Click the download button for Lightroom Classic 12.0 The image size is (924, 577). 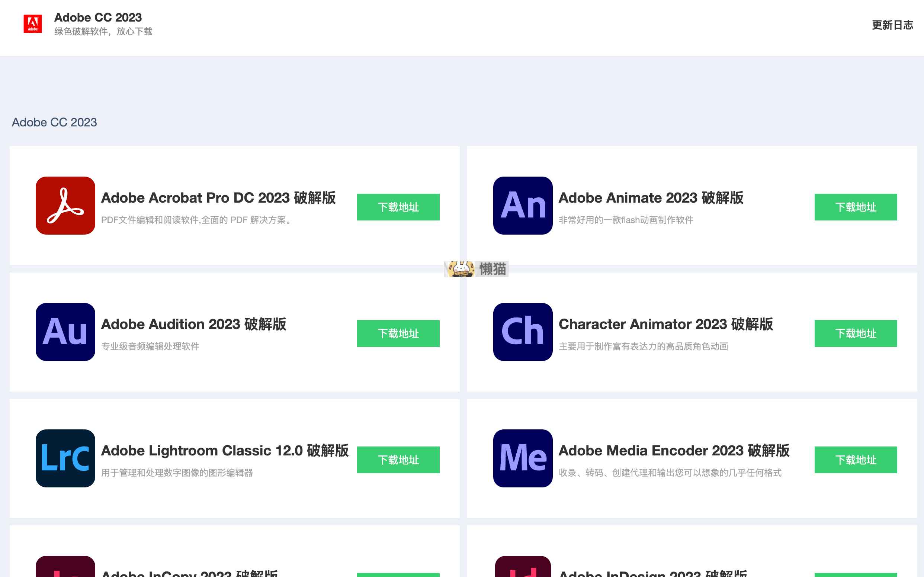point(398,460)
